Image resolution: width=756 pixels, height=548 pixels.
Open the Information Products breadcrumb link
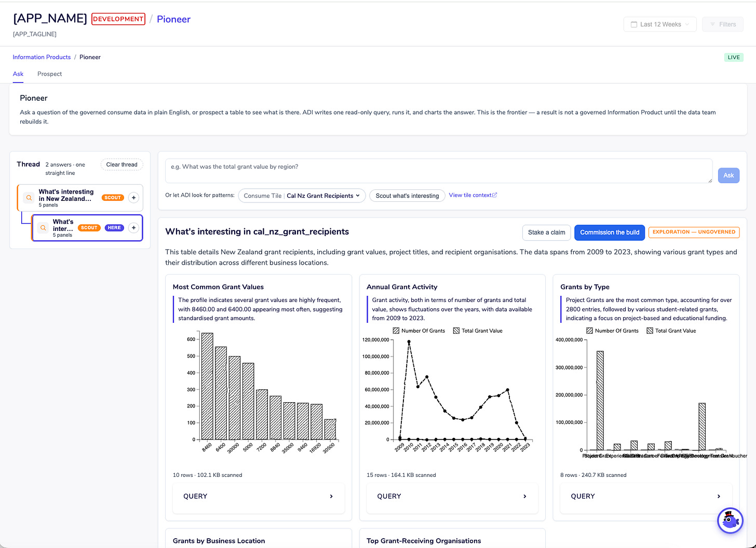pos(42,57)
